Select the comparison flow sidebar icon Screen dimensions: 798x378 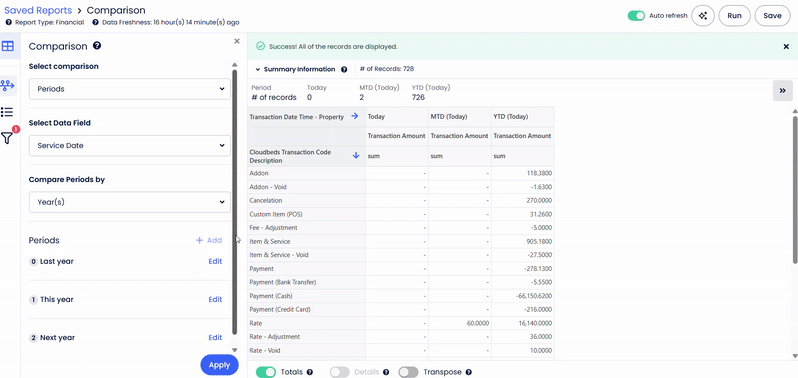click(8, 85)
